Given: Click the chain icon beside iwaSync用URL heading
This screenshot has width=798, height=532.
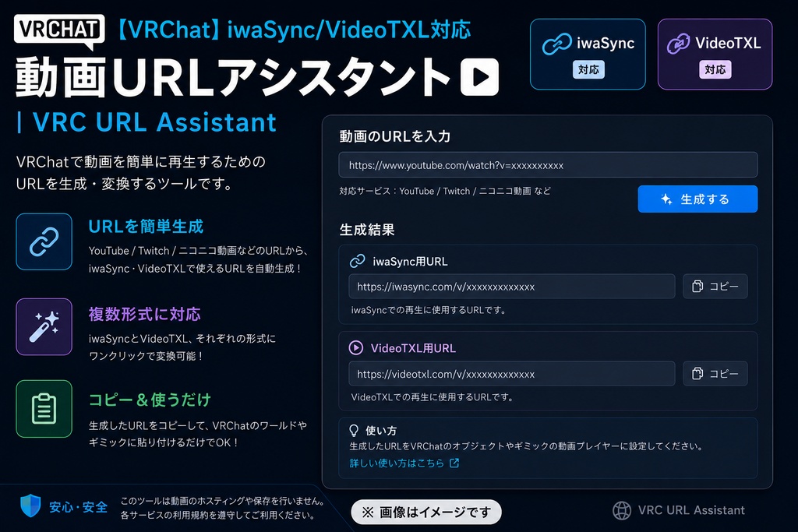Looking at the screenshot, I should 357,261.
